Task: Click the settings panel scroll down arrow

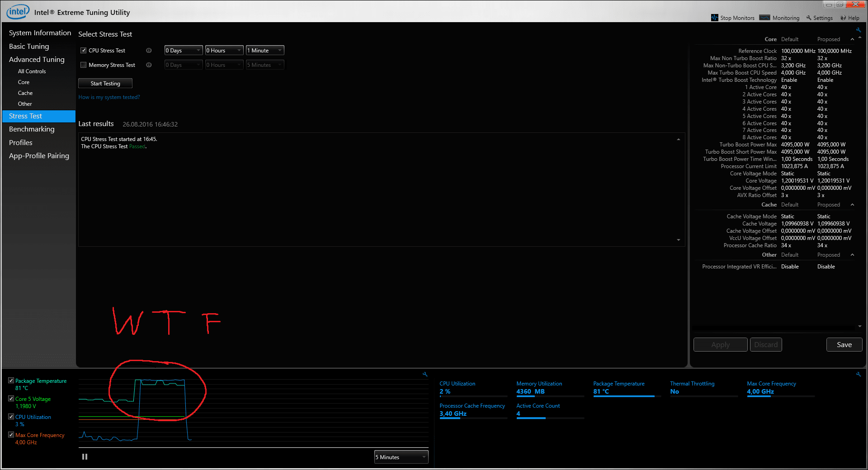Action: coord(859,326)
